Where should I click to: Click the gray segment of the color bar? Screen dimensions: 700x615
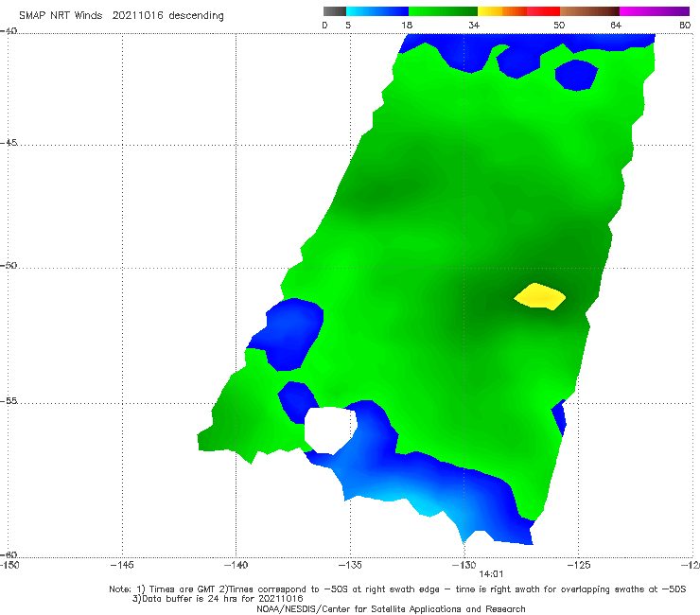pyautogui.click(x=335, y=11)
